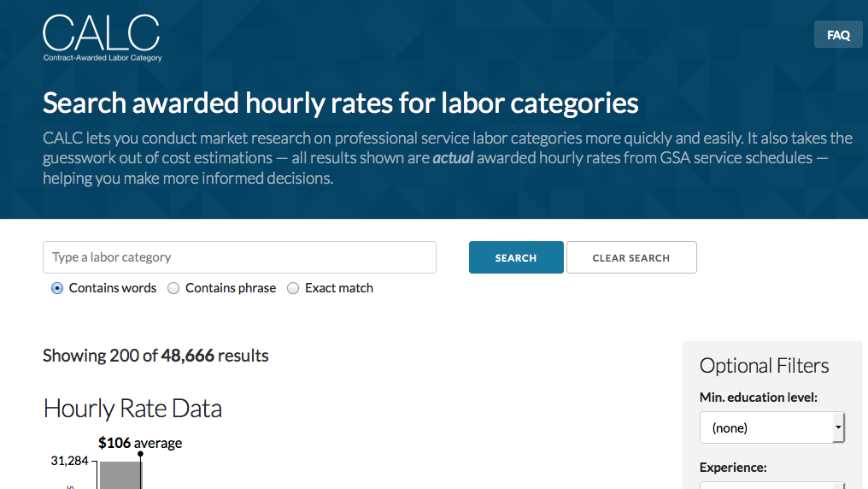Expand the Experience dropdown
This screenshot has height=489, width=868.
[x=771, y=485]
